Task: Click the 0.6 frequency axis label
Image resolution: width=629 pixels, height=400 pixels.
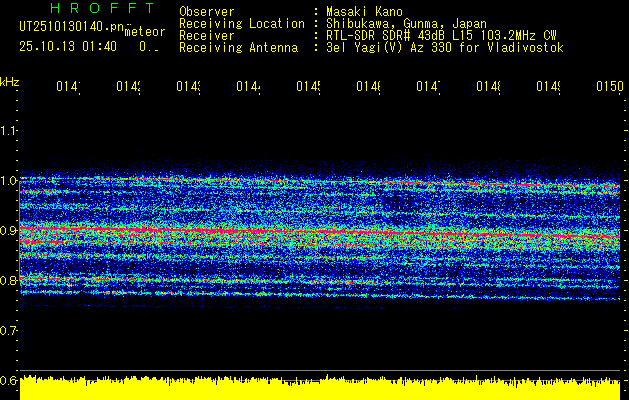Action: pos(8,380)
